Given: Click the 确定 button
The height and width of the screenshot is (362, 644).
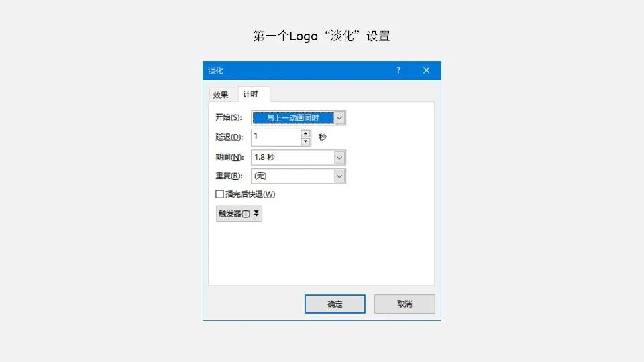Looking at the screenshot, I should pos(335,304).
